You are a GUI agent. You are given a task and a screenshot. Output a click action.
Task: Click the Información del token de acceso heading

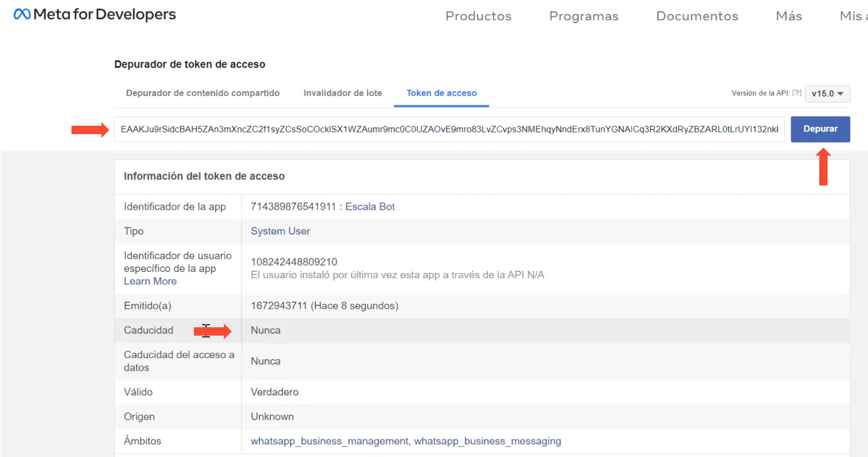tap(204, 176)
